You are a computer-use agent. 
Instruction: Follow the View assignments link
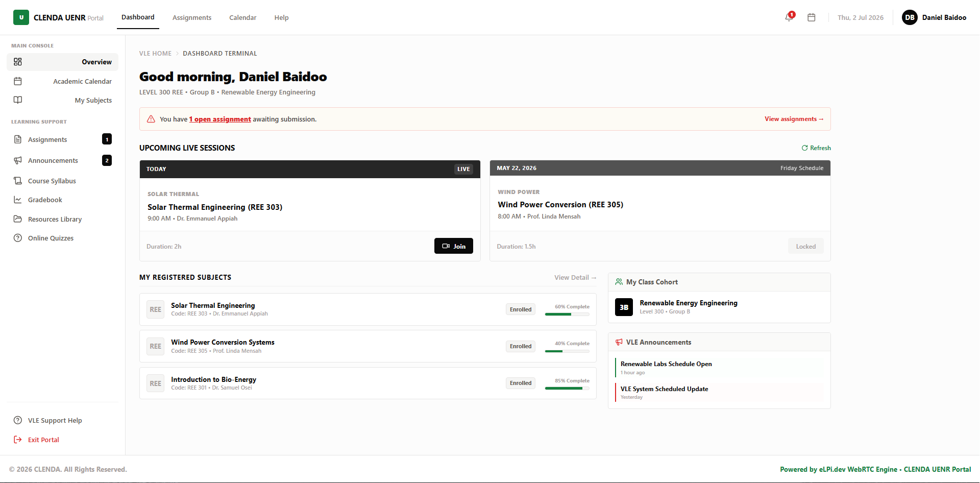794,119
